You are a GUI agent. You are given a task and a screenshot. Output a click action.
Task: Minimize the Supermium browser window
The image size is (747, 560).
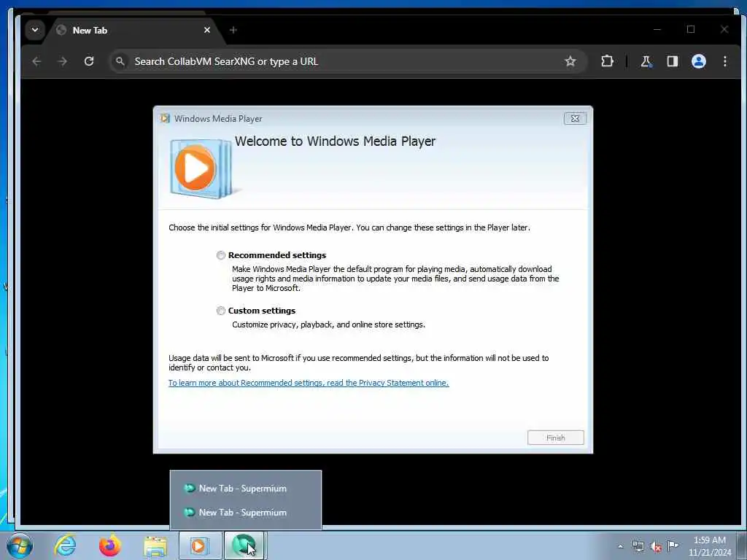[657, 29]
